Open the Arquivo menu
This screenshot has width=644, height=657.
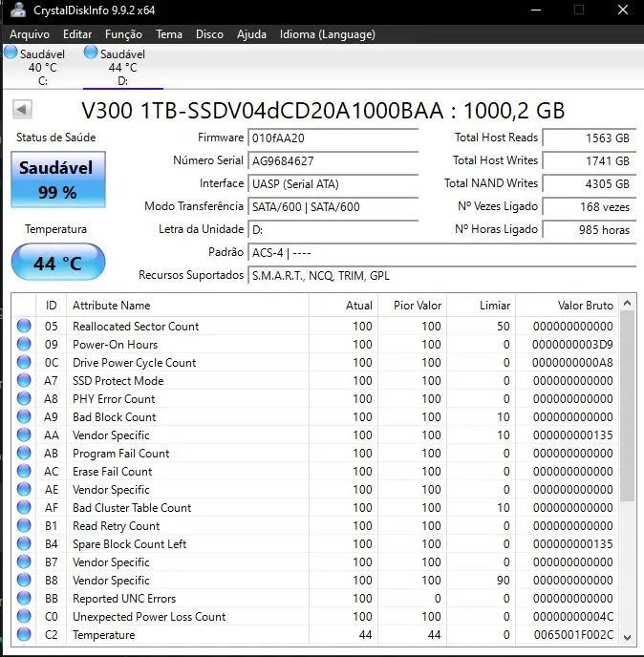(30, 34)
